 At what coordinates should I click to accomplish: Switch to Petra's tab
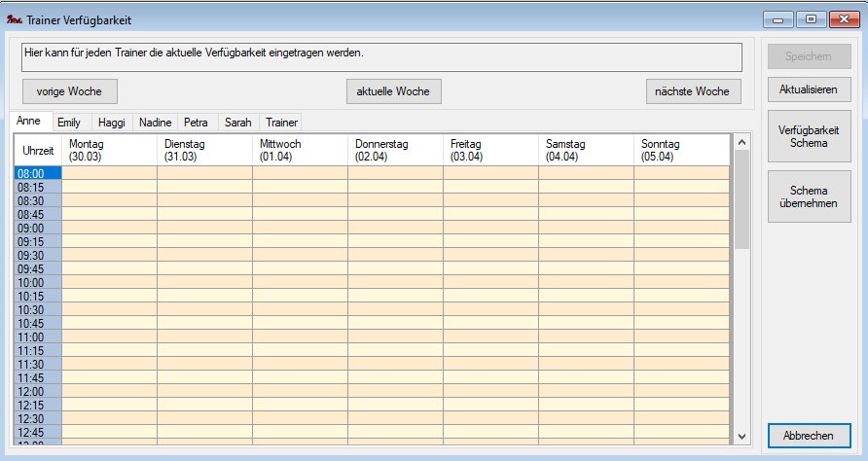(x=196, y=123)
